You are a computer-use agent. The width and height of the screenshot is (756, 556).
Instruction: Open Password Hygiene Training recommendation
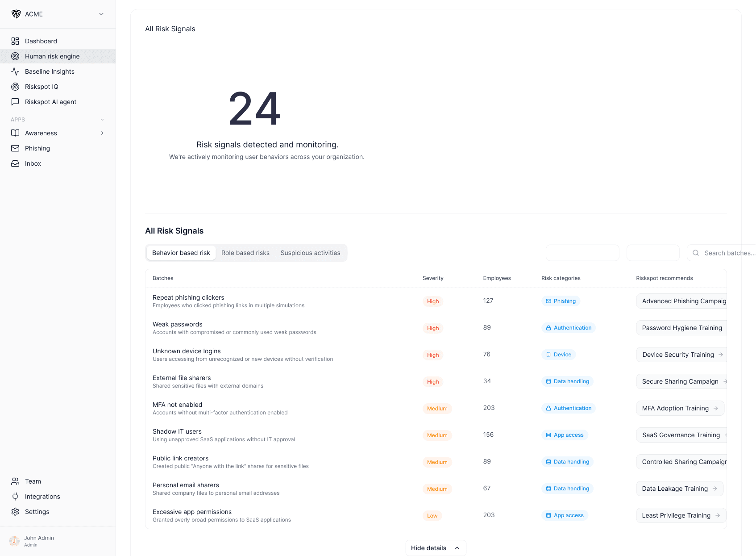681,327
